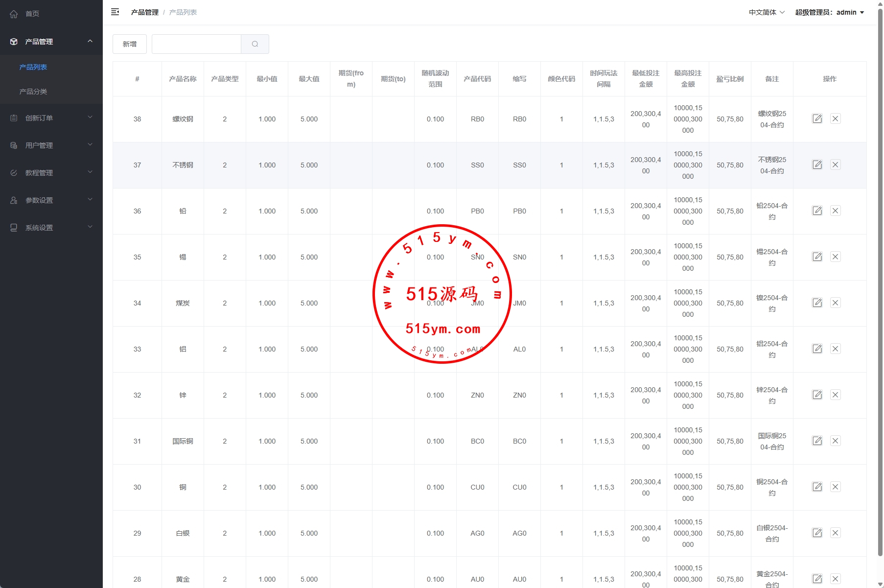Image resolution: width=884 pixels, height=588 pixels.
Task: Collapse the sidebar with the hamburger icon
Action: pos(115,12)
